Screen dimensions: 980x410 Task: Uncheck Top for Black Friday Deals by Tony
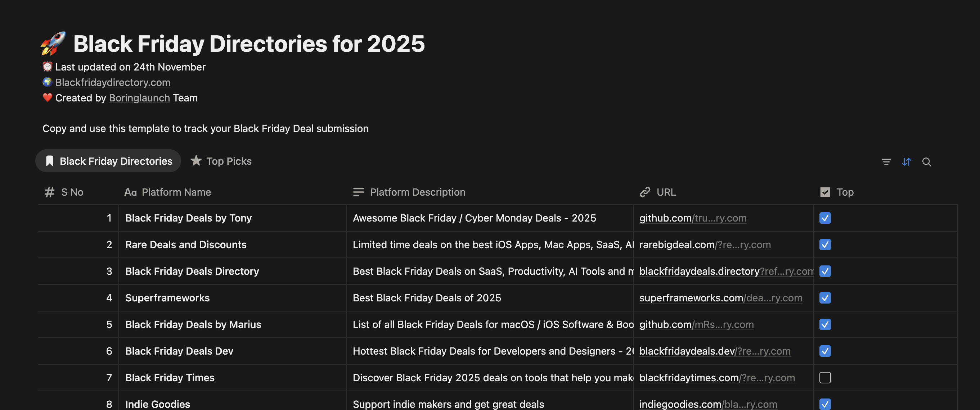825,218
